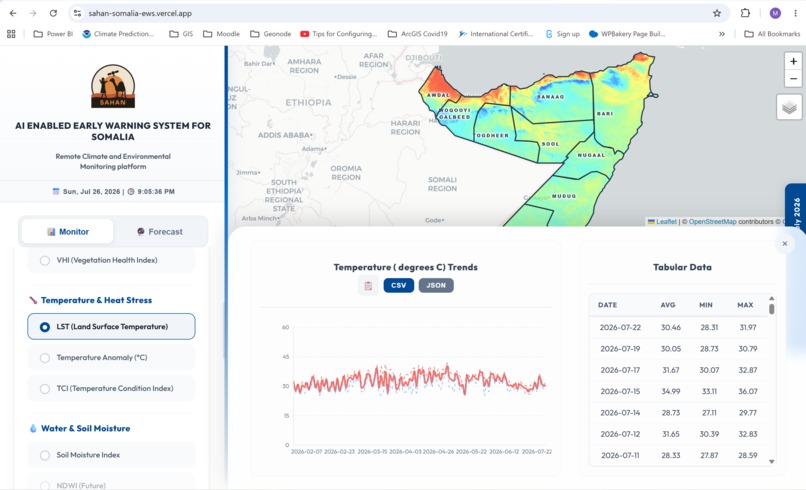806x490 pixels.
Task: Open browser extensions puzzle icon
Action: point(745,13)
